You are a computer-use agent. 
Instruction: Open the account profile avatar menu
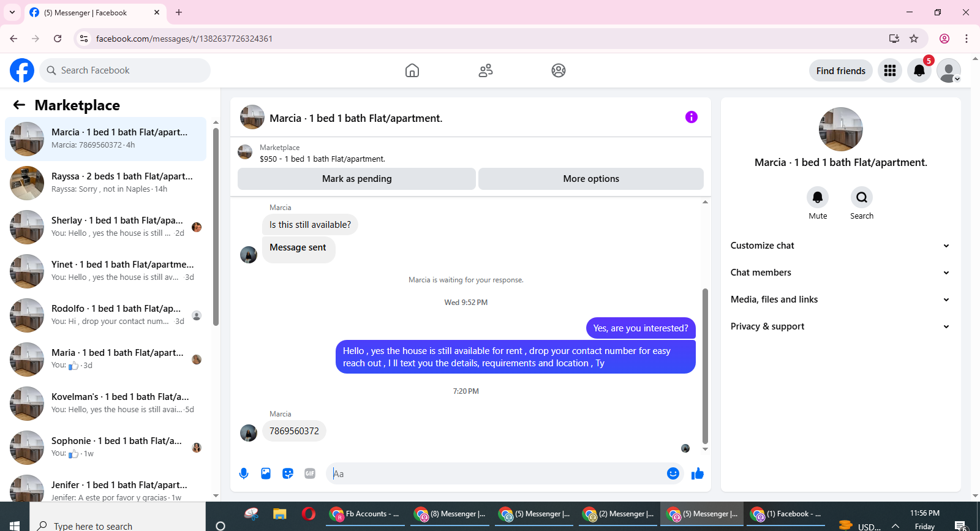pos(949,70)
